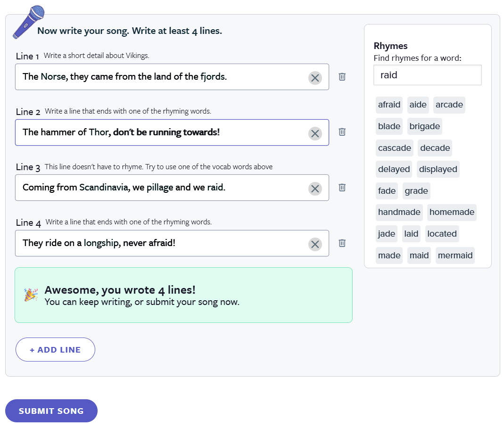The height and width of the screenshot is (428, 504).
Task: Pick the rhyme word 'afraid'
Action: pos(389,105)
